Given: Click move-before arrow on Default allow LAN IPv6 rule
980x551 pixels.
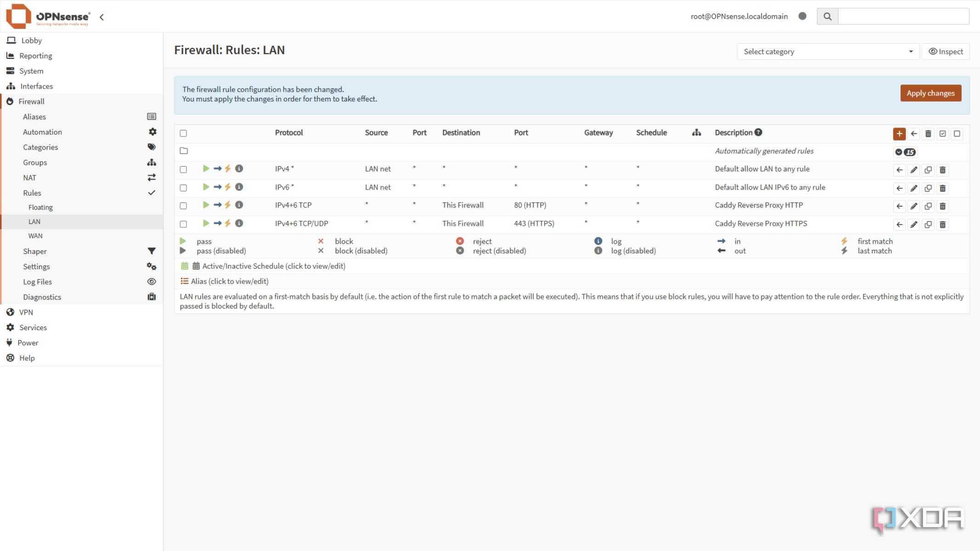Looking at the screenshot, I should point(899,188).
